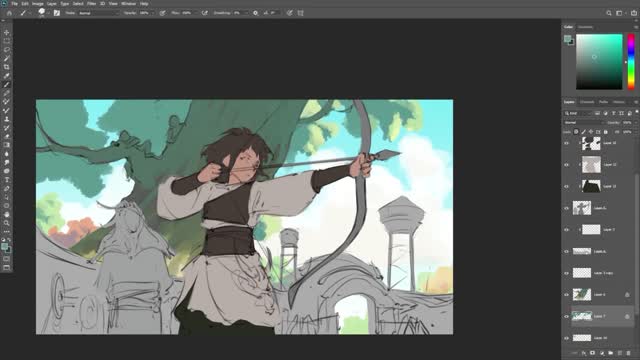Image resolution: width=640 pixels, height=360 pixels.
Task: Toggle pressure for size button
Action: point(289,13)
